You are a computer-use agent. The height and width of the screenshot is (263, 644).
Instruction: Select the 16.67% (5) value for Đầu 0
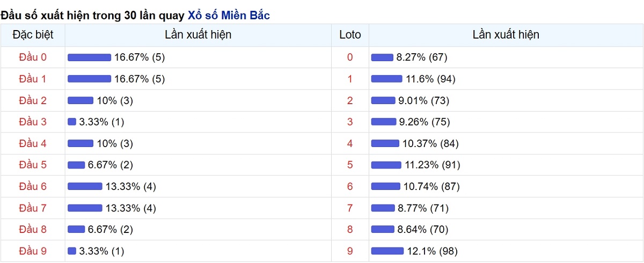click(140, 57)
